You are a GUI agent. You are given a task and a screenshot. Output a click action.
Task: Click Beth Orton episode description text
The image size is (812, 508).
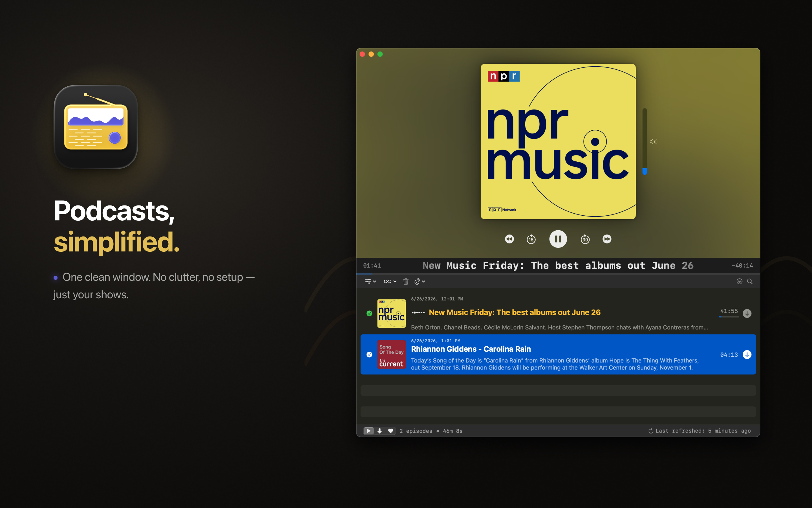click(559, 327)
